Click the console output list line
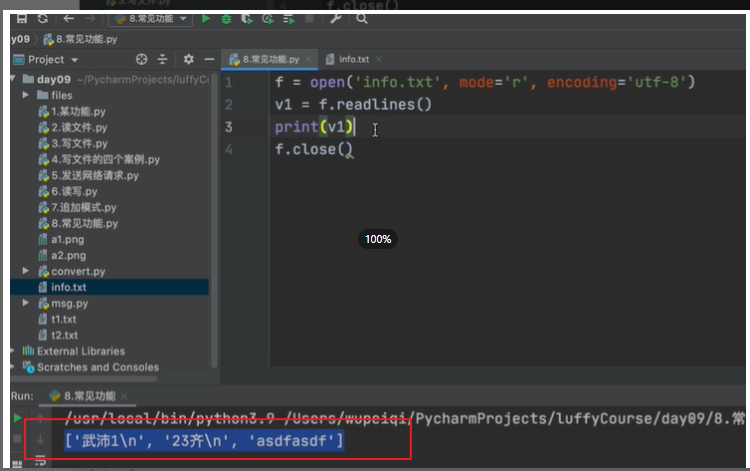This screenshot has height=471, width=750. point(204,440)
